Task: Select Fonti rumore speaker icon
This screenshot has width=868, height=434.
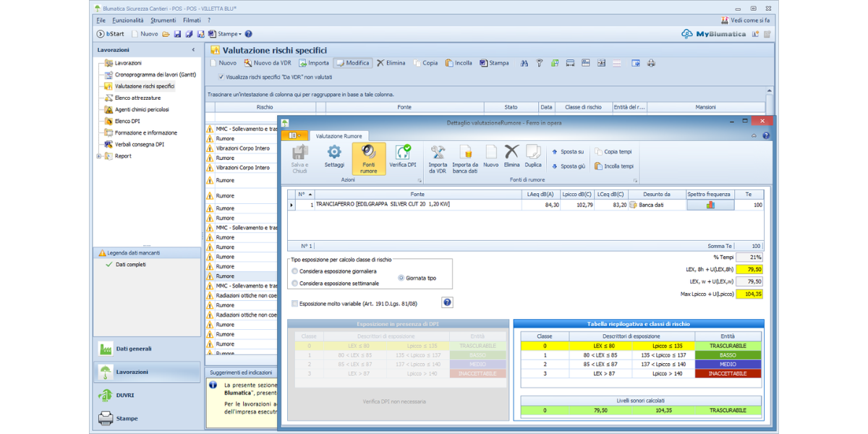Action: pos(369,153)
